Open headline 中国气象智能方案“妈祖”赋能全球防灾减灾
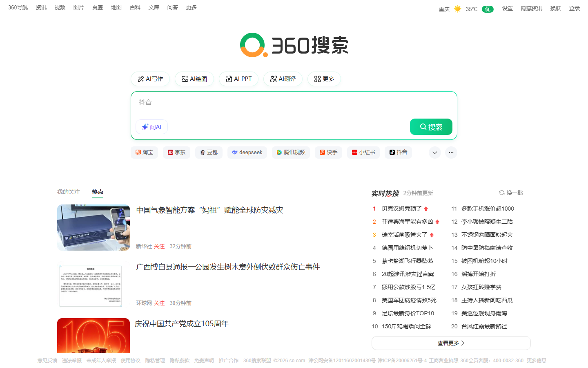Viewport: 588px width, 368px height. click(209, 210)
